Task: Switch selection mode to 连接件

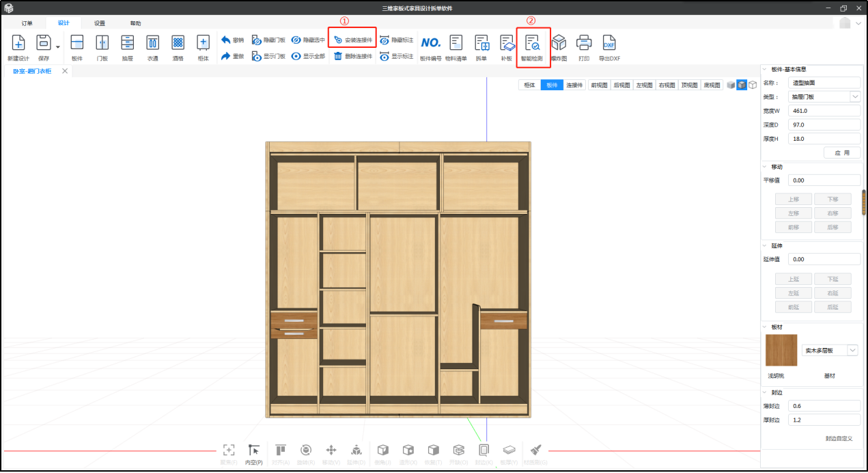Action: coord(574,85)
